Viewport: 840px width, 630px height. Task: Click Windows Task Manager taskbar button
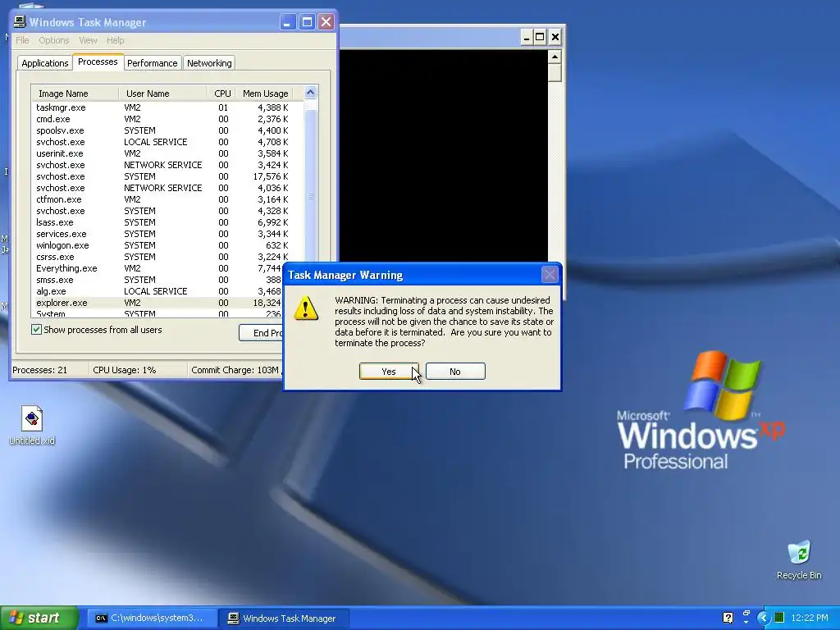(x=285, y=618)
